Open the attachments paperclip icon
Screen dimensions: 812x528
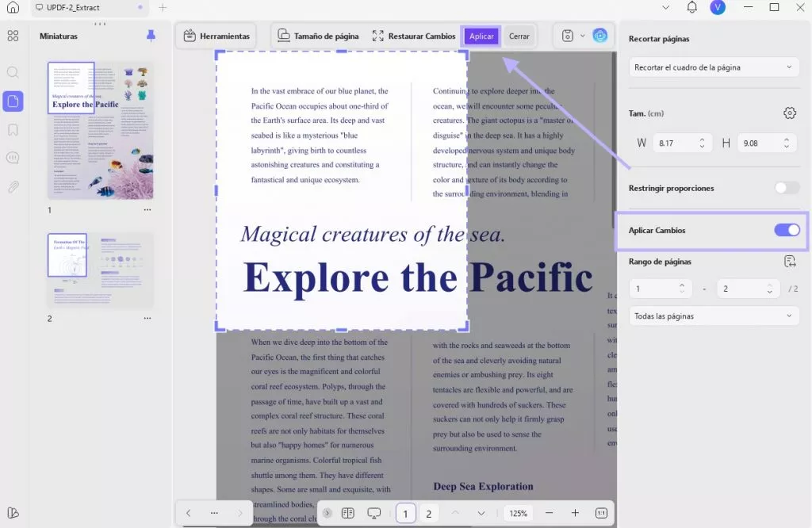13,187
